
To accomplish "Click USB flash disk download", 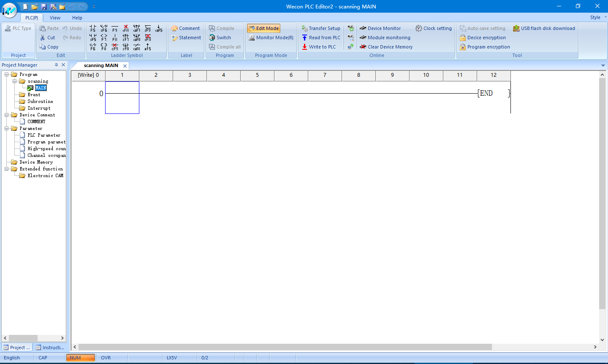I will point(544,28).
